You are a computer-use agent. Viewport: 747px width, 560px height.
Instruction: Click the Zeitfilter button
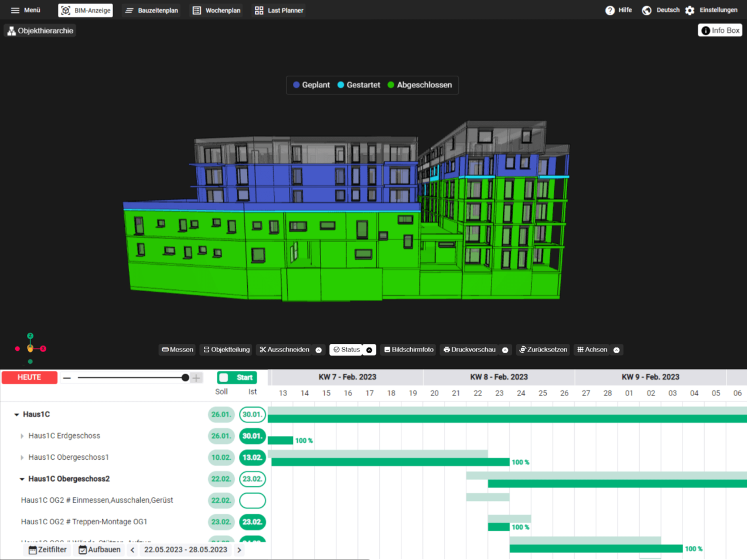click(x=47, y=549)
